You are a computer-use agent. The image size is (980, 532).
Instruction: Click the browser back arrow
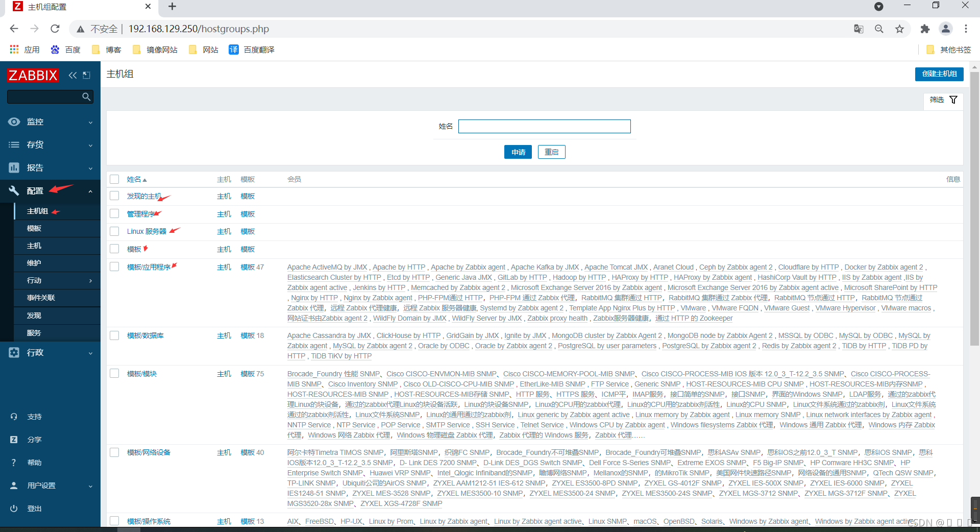[14, 29]
